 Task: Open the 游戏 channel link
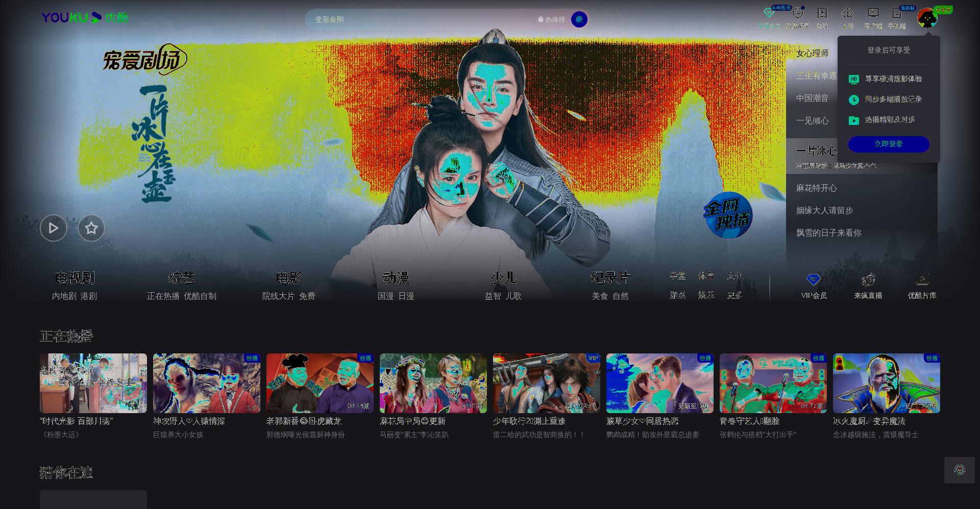pos(678,295)
